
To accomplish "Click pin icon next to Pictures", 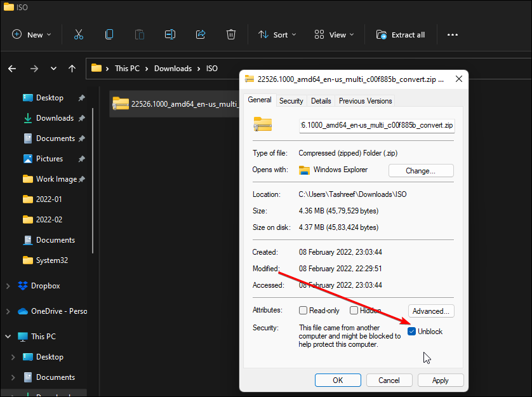I will (81, 159).
